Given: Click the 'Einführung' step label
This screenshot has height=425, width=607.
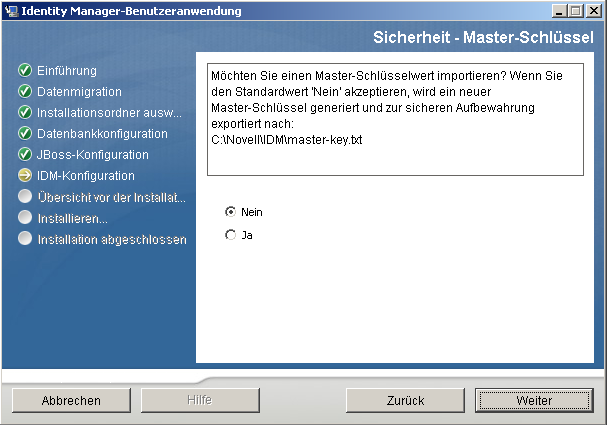Looking at the screenshot, I should 67,71.
